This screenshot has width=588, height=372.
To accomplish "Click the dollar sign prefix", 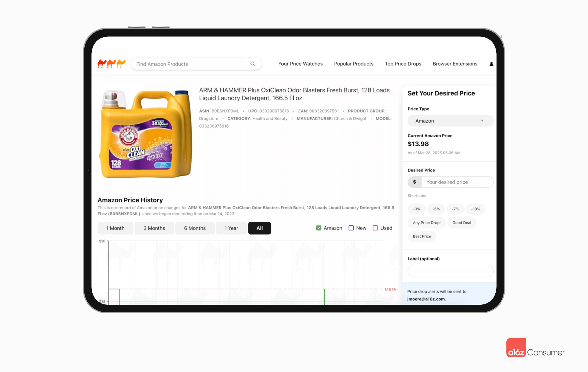I will tap(415, 182).
